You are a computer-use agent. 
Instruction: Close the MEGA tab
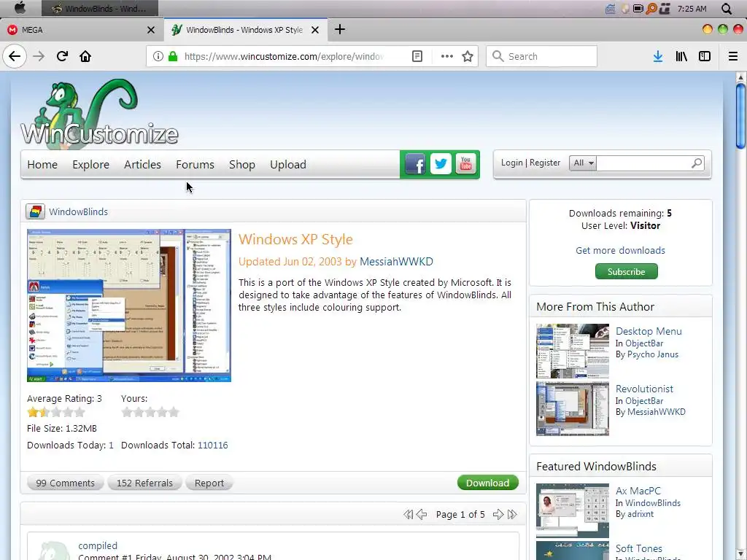[151, 30]
